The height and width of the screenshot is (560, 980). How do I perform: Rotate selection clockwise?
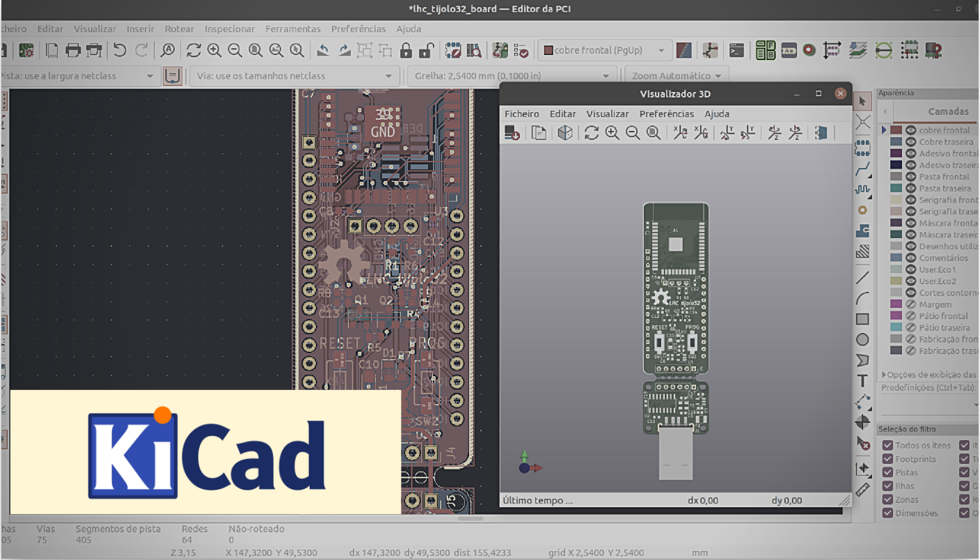coord(345,50)
